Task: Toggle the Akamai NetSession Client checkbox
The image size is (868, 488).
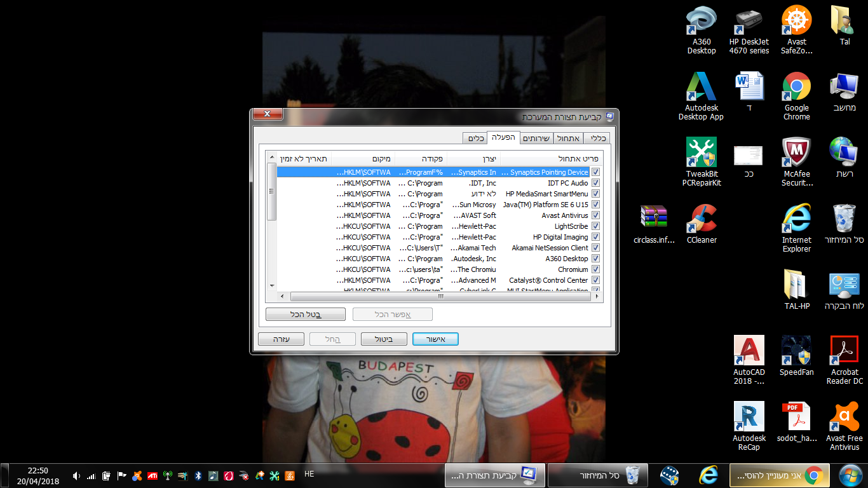Action: (595, 248)
